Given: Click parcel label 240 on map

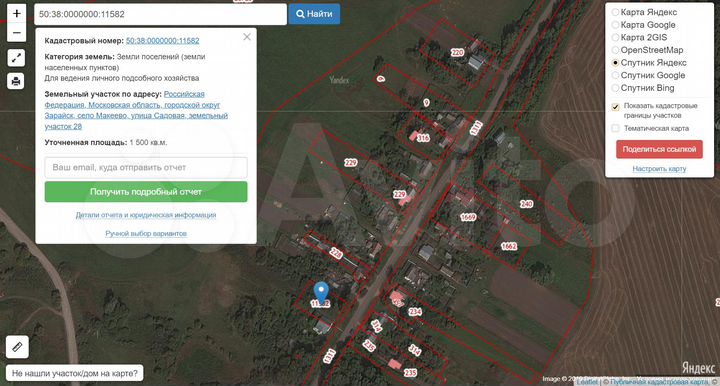Looking at the screenshot, I should click(526, 204).
